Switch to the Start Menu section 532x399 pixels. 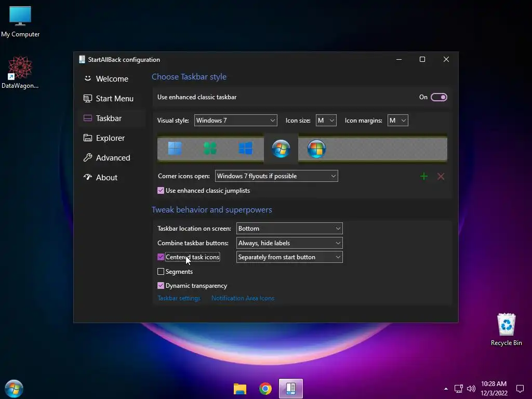(112, 98)
